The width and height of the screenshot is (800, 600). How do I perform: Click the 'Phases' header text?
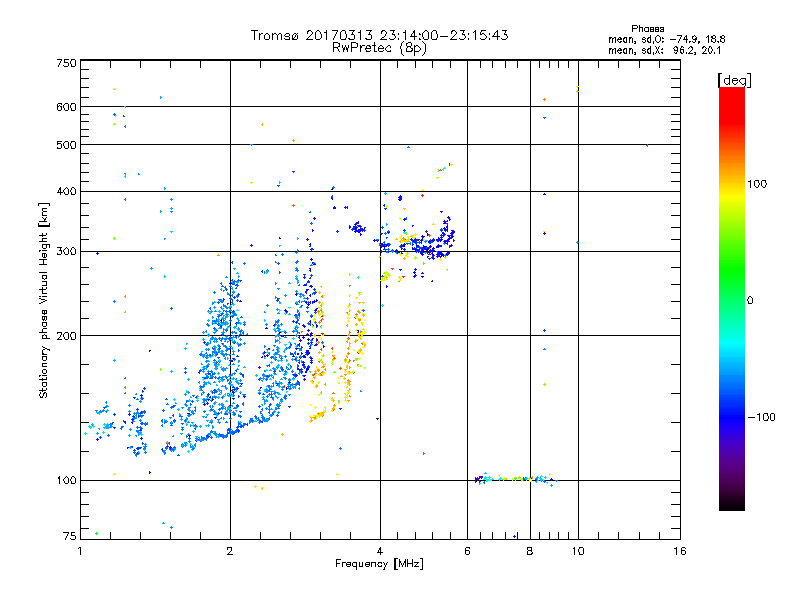pos(647,29)
